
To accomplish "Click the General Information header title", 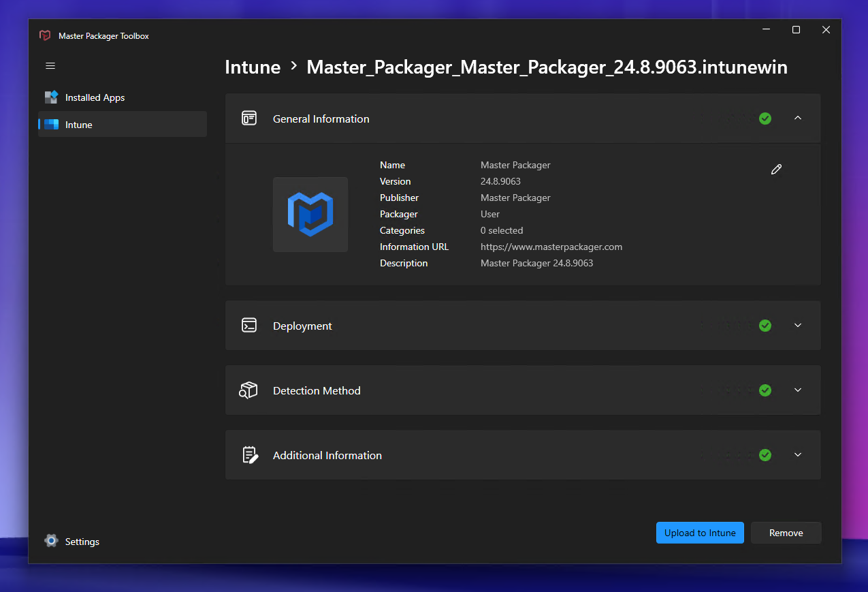I will click(x=321, y=119).
